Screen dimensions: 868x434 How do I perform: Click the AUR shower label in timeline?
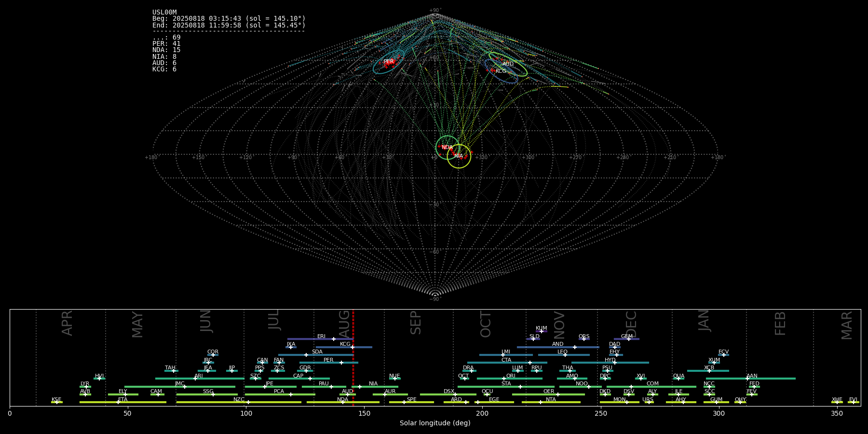390,391
